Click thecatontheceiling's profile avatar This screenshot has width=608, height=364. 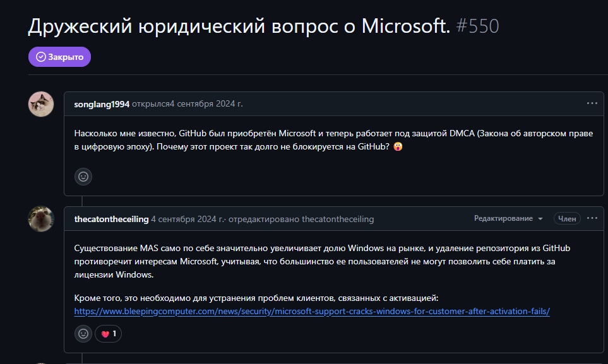click(41, 219)
